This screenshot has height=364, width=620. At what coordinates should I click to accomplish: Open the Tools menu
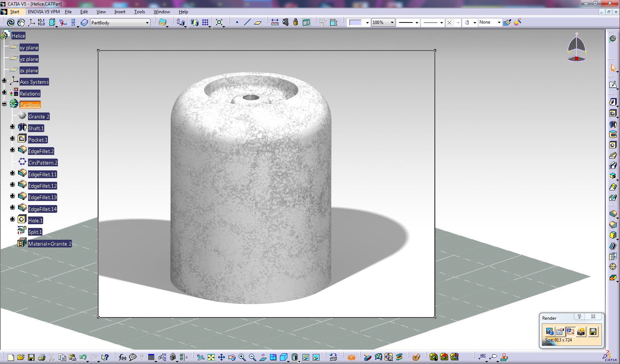pyautogui.click(x=139, y=12)
